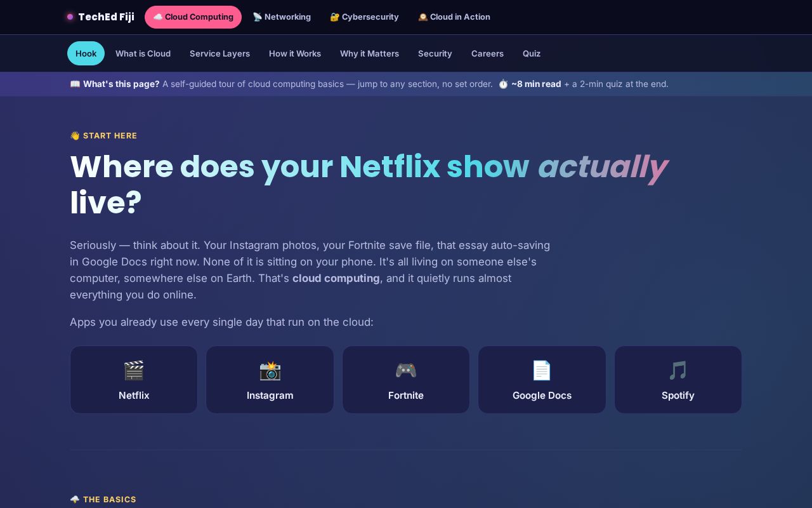Jump to Service Layers section
The width and height of the screenshot is (812, 508).
(219, 53)
